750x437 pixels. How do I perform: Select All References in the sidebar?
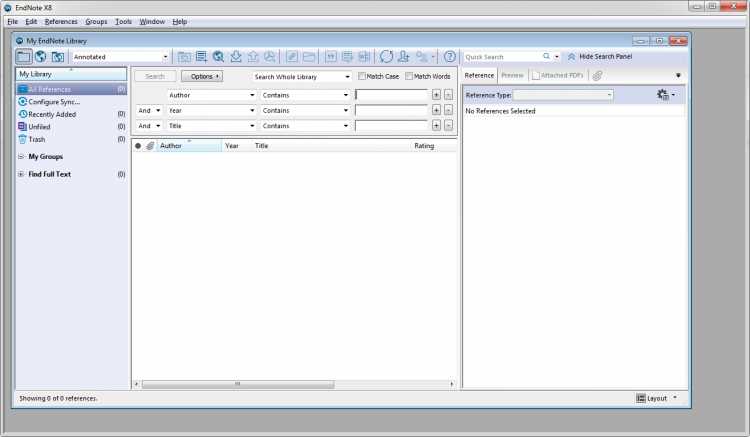[x=71, y=89]
